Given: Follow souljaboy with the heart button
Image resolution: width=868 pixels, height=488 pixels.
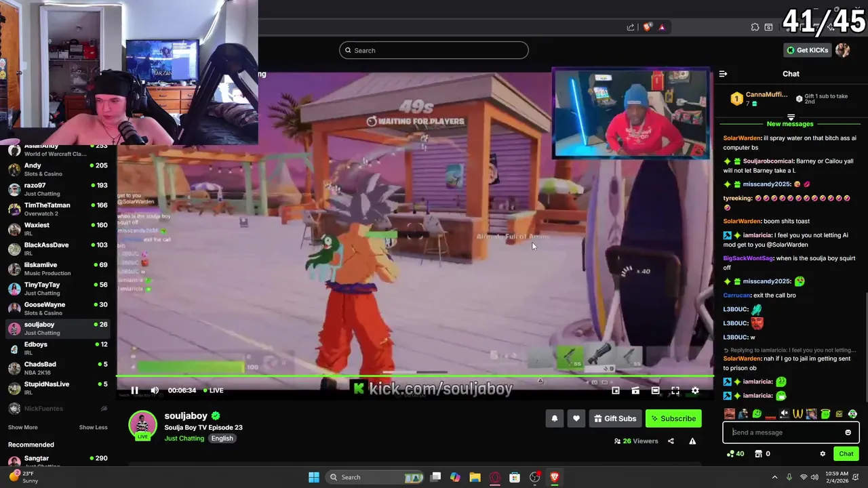Looking at the screenshot, I should tap(576, 419).
